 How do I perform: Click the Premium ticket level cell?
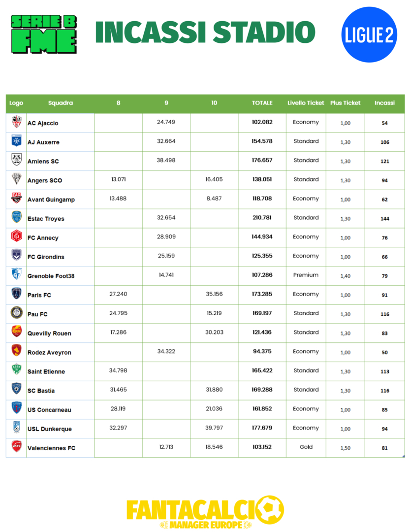306,275
